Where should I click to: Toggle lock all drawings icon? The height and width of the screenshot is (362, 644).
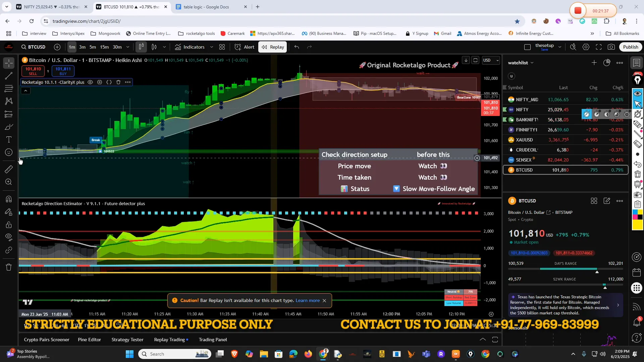click(9, 225)
